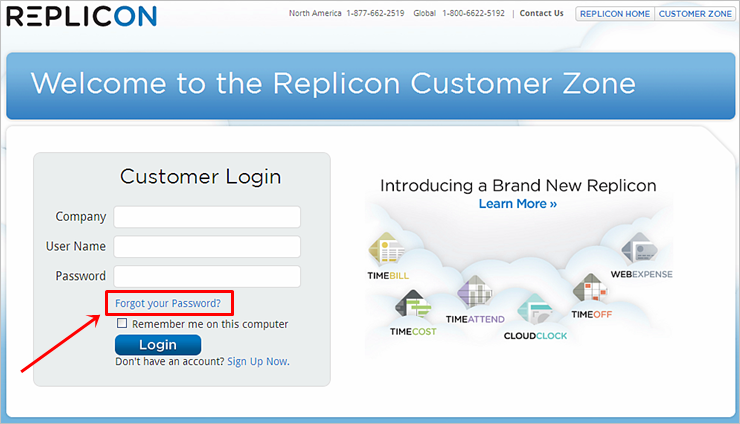
Task: Click the TimeOff product icon
Action: tap(590, 288)
